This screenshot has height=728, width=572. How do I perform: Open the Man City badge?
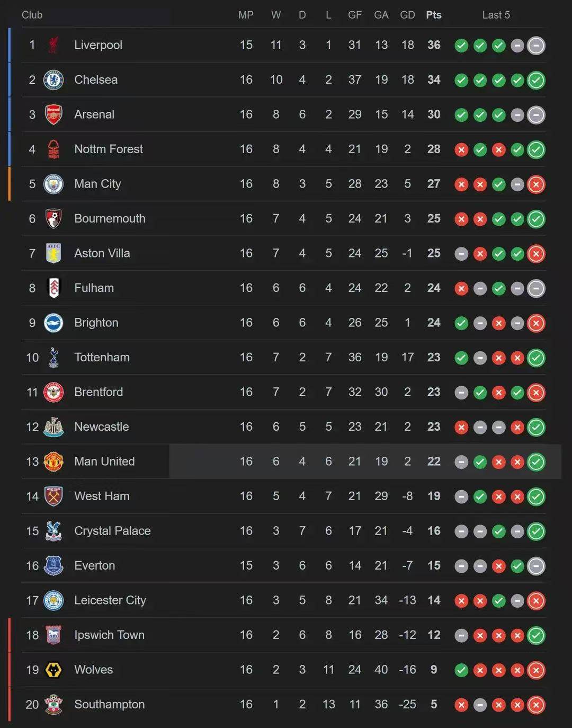pyautogui.click(x=53, y=184)
